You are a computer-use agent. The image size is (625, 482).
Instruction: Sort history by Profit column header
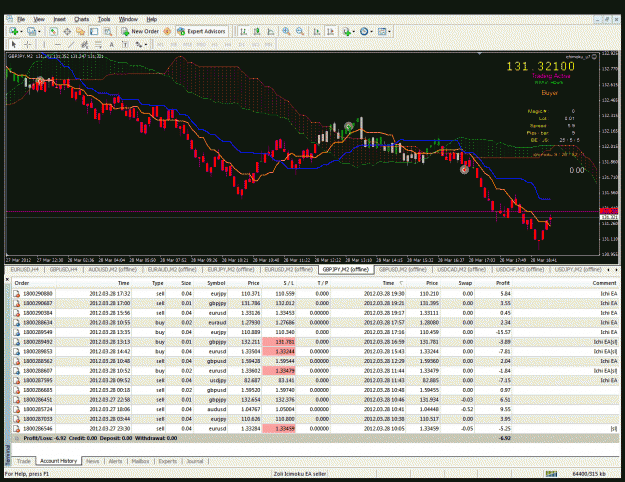click(x=502, y=283)
